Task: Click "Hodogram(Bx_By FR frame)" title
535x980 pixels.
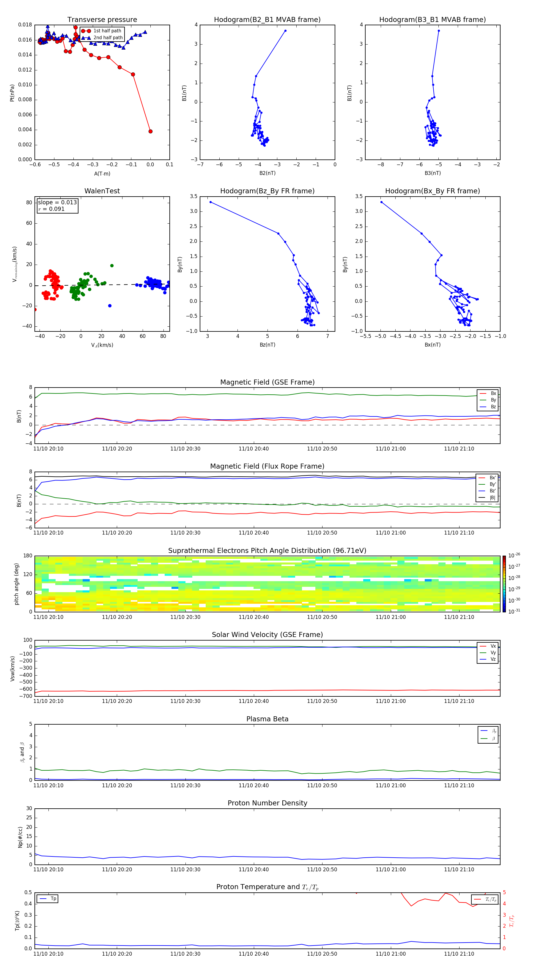Action: pyautogui.click(x=432, y=191)
